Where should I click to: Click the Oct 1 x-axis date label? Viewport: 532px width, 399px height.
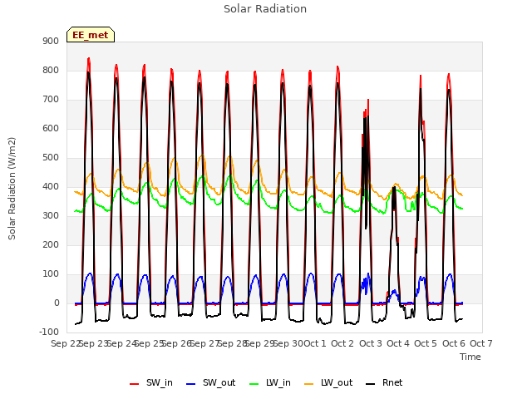[314, 343]
